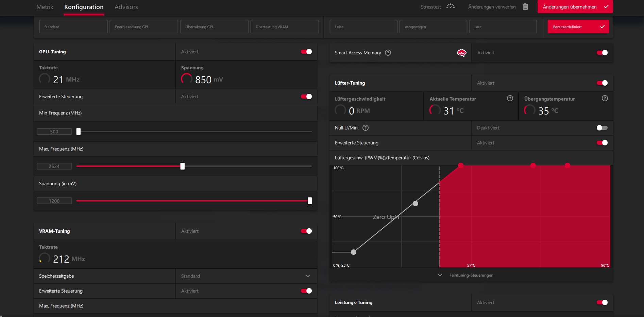Click the Min Frequenz slider handle
644x317 pixels.
(79, 131)
